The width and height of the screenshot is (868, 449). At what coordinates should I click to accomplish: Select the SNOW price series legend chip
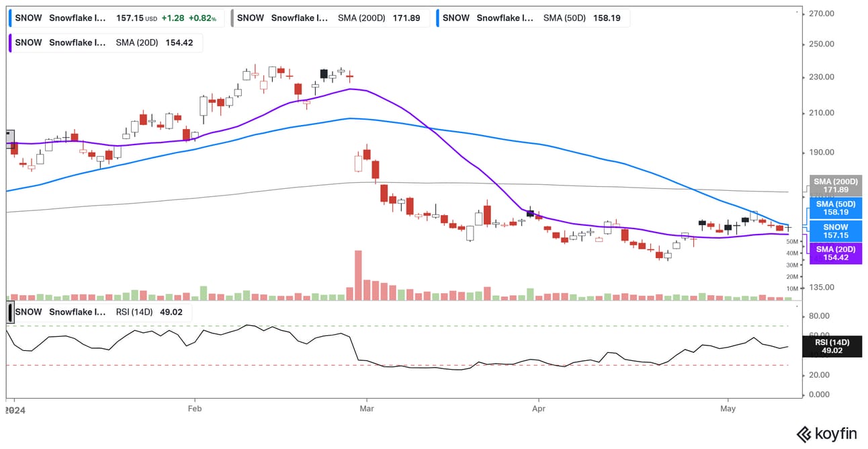point(116,18)
